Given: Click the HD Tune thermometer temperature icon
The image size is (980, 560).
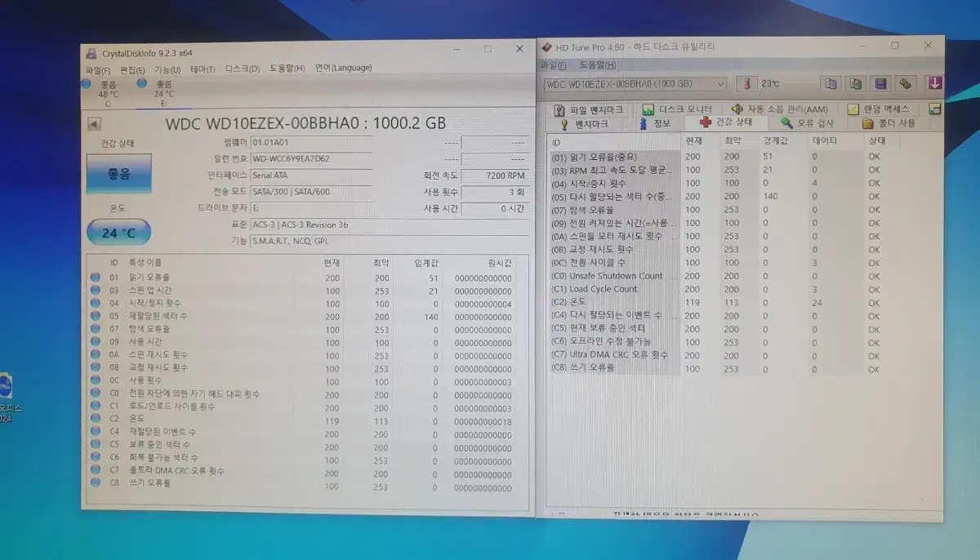Looking at the screenshot, I should click(x=746, y=84).
